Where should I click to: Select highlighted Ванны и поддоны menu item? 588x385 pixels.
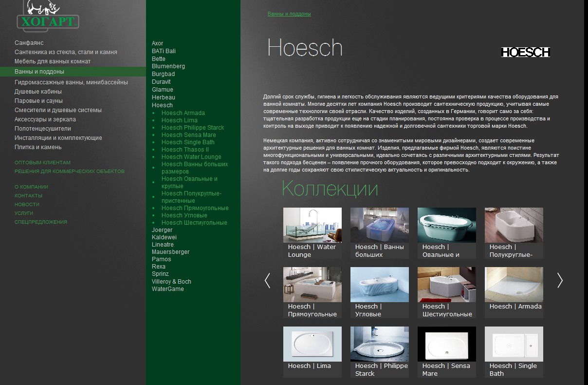(73, 72)
